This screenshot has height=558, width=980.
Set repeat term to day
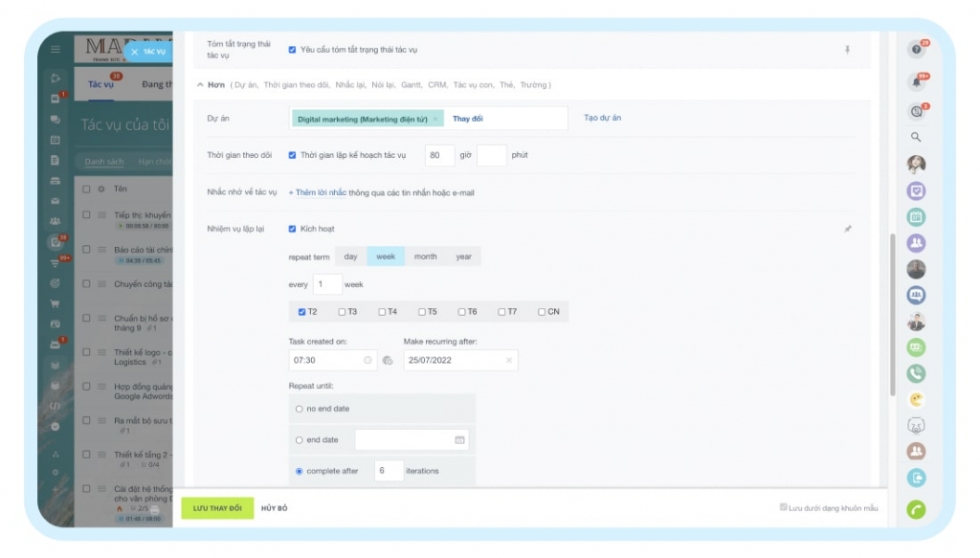pyautogui.click(x=350, y=257)
